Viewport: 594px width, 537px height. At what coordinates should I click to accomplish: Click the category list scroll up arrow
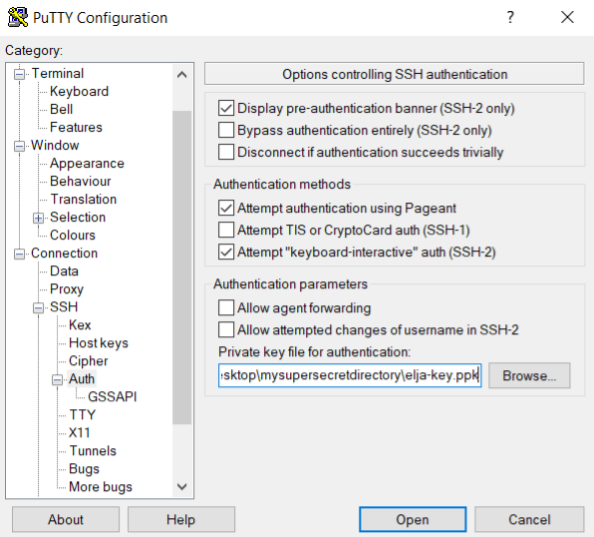coord(182,75)
